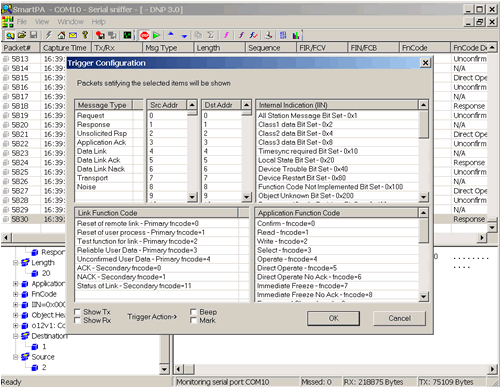Click the purple f function icon
The width and height of the screenshot is (500, 387).
(x=242, y=35)
